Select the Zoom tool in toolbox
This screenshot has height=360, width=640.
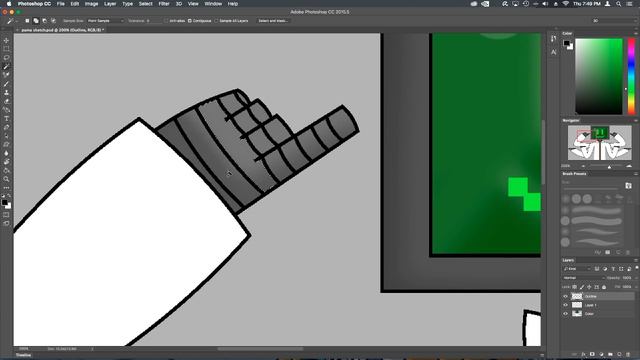tap(6, 179)
